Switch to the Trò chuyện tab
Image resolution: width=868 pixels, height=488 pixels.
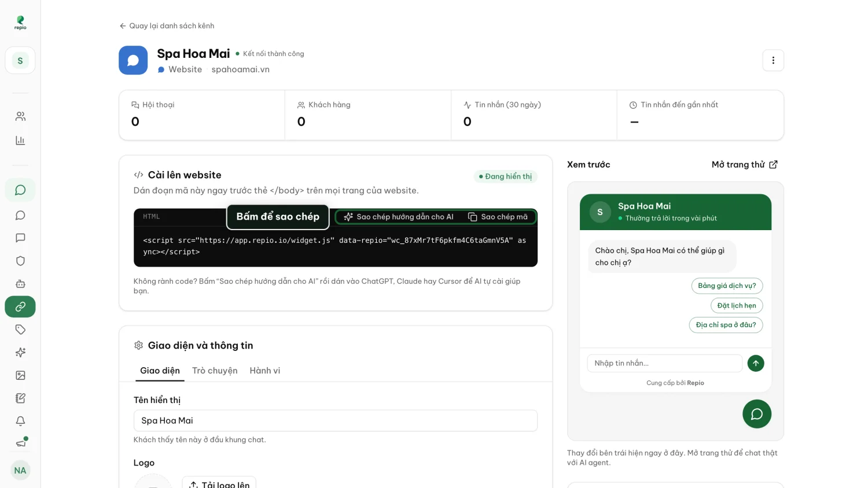coord(215,371)
